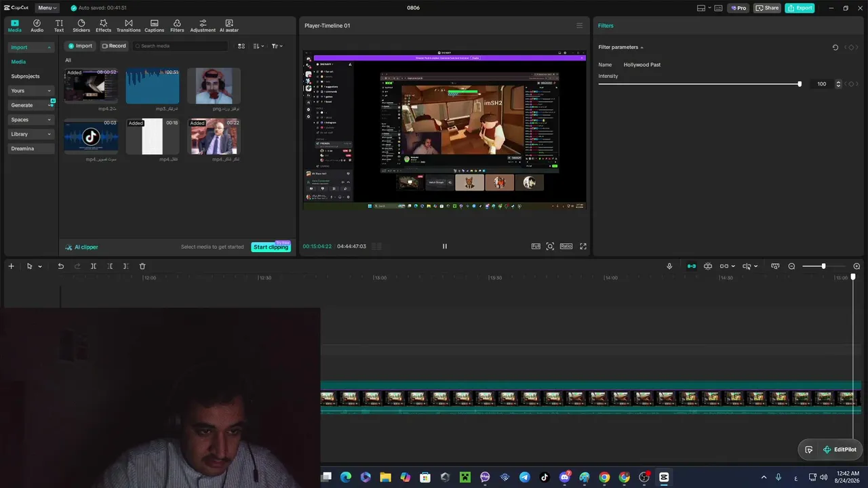868x488 pixels.
Task: Open the Adjustment tab icon
Action: pyautogui.click(x=203, y=26)
